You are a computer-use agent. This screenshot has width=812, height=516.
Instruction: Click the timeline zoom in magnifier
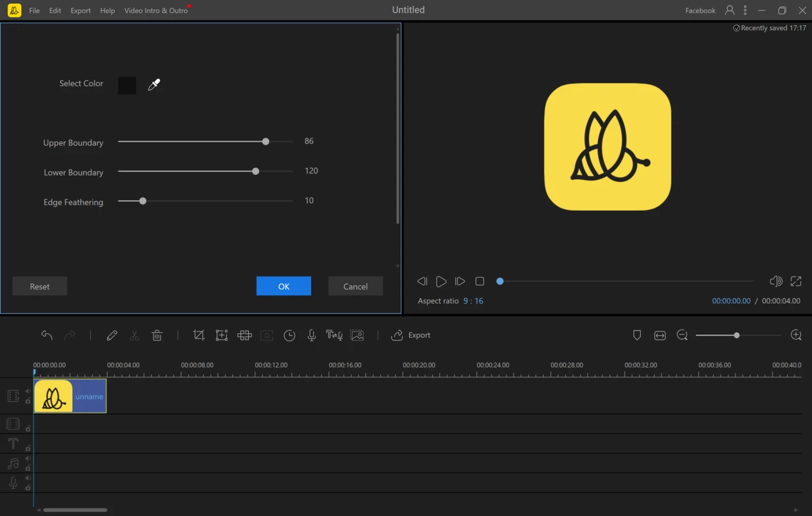(796, 335)
